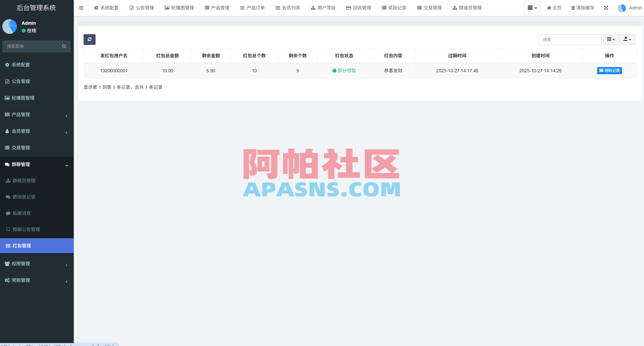Viewport: 644px width, 346px height.
Task: Open the export dropdown next to columns
Action: point(627,39)
